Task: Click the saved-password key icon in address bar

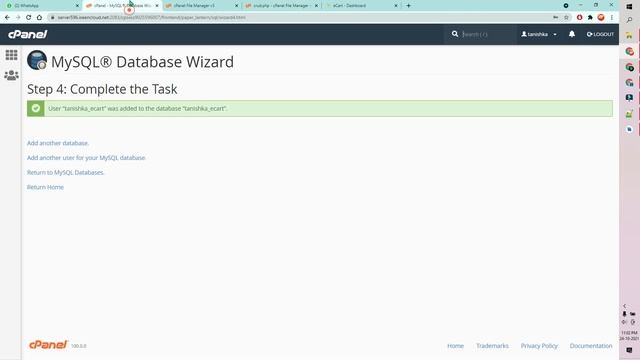Action: click(556, 18)
